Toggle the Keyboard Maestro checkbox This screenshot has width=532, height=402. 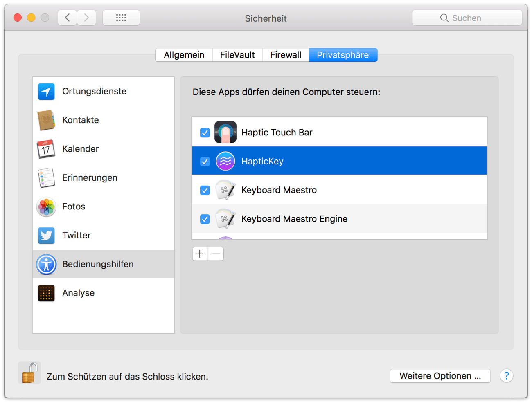[x=205, y=190]
